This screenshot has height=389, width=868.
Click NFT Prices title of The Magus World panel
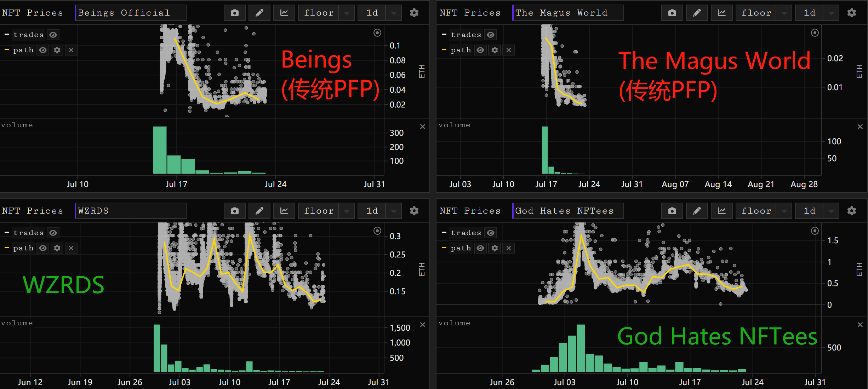coord(470,13)
